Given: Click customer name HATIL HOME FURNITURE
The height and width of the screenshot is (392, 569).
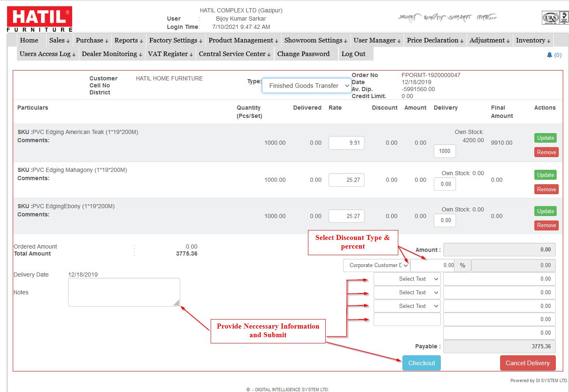Looking at the screenshot, I should click(x=169, y=78).
